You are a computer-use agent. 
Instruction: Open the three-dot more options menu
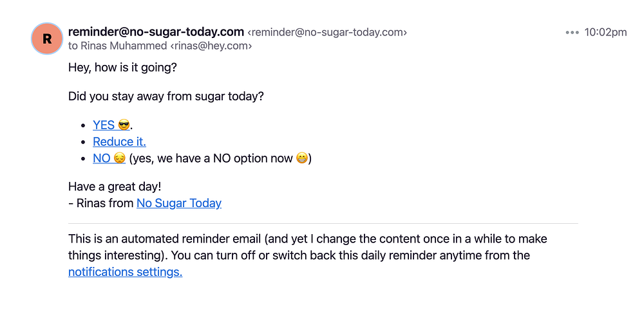point(572,33)
